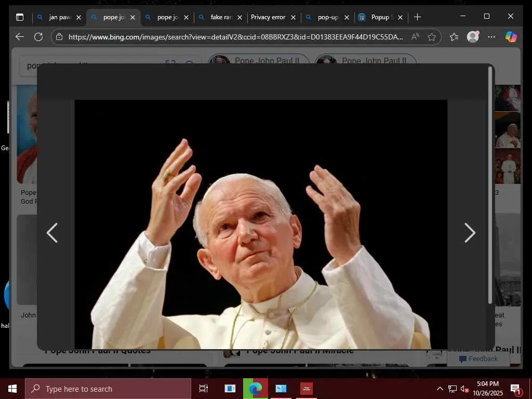Open the clock and date flyout
The height and width of the screenshot is (399, 532).
pyautogui.click(x=488, y=389)
